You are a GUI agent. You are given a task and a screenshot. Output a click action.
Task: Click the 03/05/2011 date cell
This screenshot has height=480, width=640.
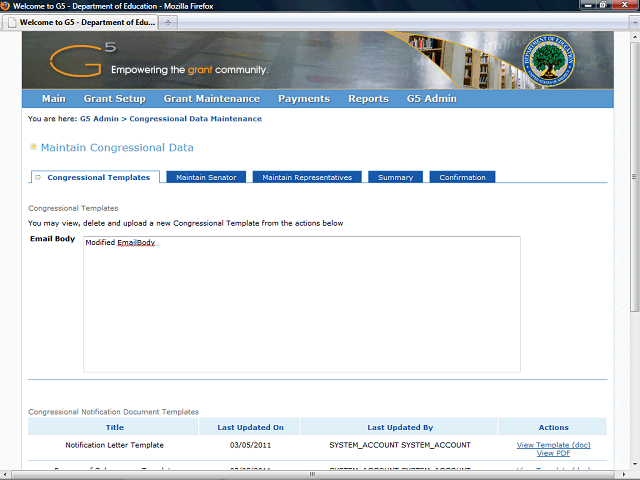pyautogui.click(x=250, y=445)
